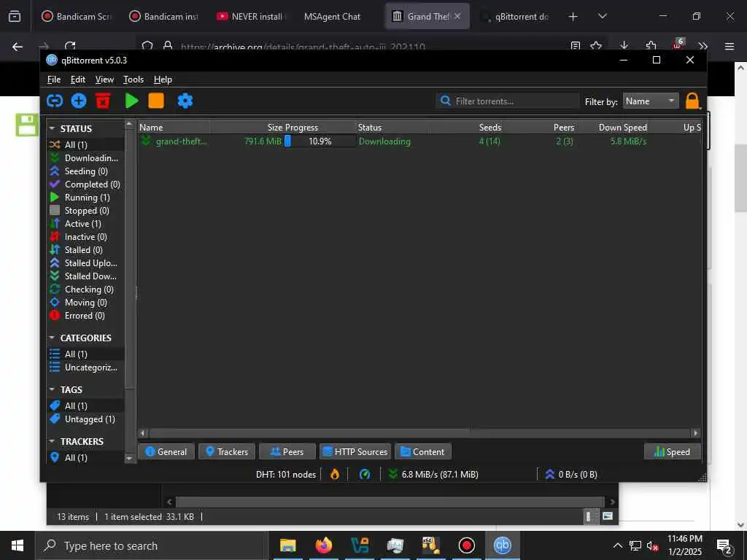
Task: Click the sidebar scroll down arrow
Action: (x=129, y=458)
